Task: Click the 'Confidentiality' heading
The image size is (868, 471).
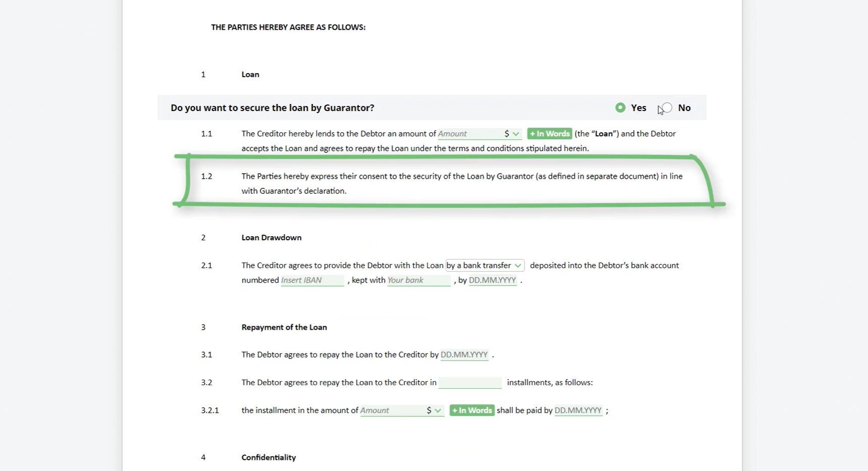Action: click(x=269, y=457)
